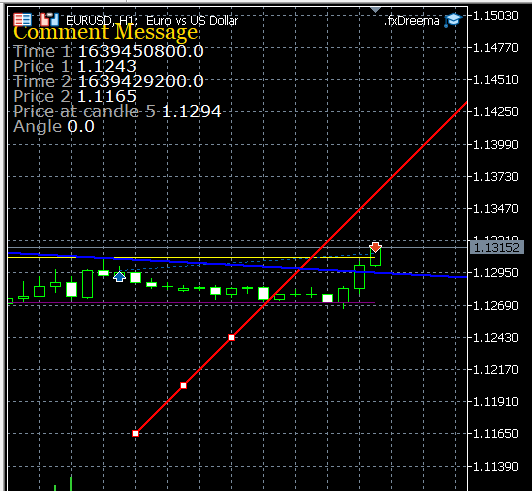The image size is (532, 491).
Task: Select the trendline's upper anchor near 1.12430
Action: pyautogui.click(x=231, y=337)
